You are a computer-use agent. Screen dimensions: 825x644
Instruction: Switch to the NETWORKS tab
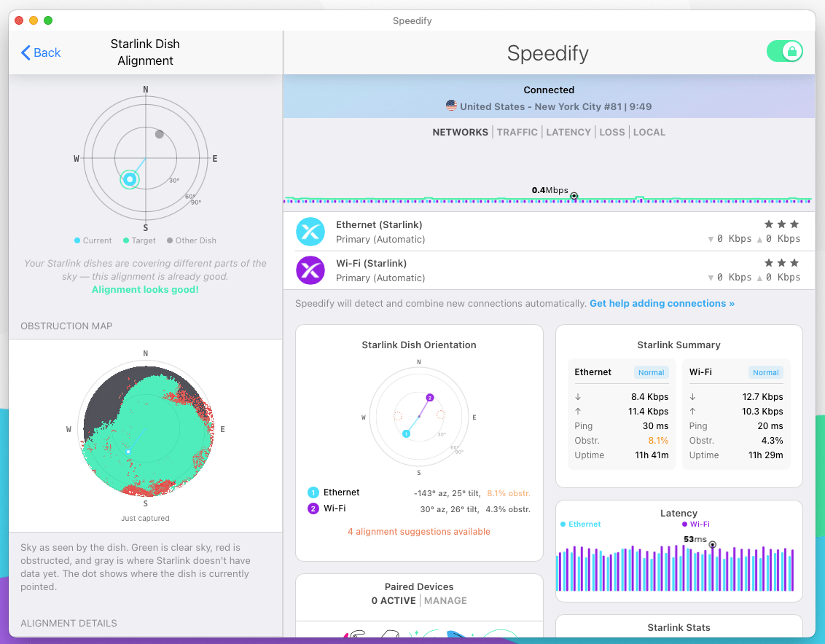pos(460,132)
